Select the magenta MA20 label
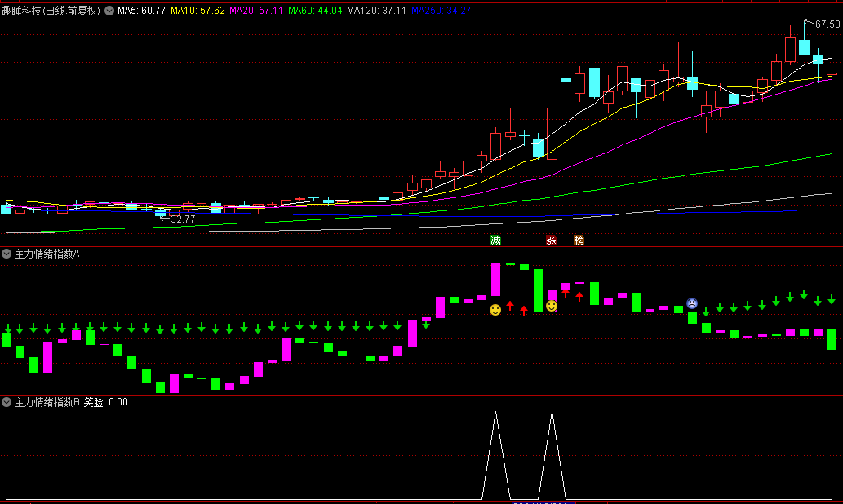 pos(256,11)
